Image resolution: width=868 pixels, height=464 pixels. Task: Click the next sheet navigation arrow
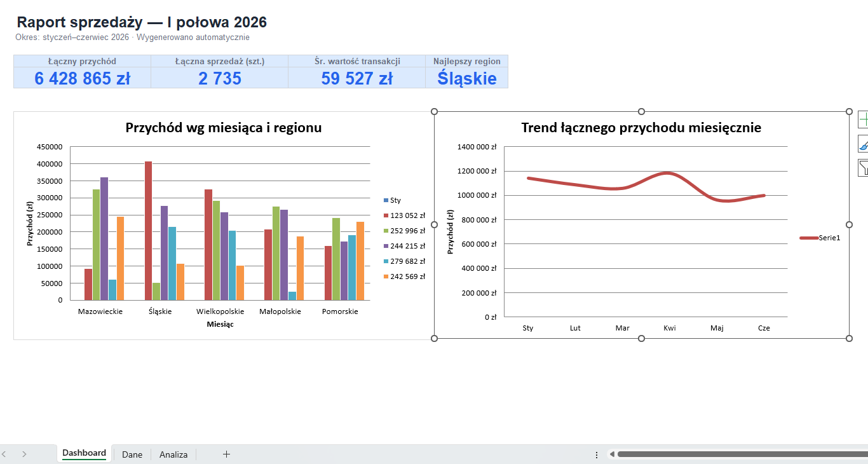(24, 454)
